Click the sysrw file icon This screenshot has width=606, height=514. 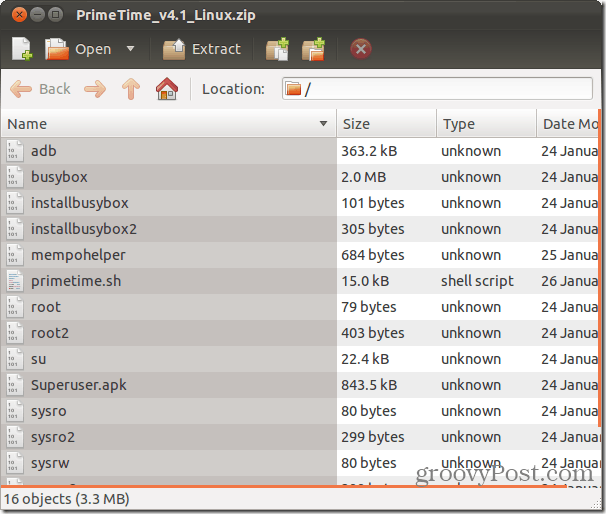(x=15, y=463)
